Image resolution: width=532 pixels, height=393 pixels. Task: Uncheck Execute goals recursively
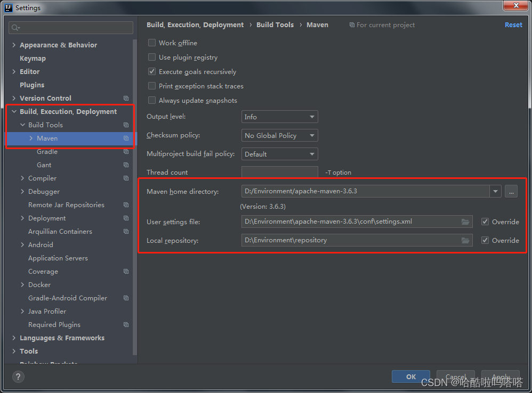(152, 71)
